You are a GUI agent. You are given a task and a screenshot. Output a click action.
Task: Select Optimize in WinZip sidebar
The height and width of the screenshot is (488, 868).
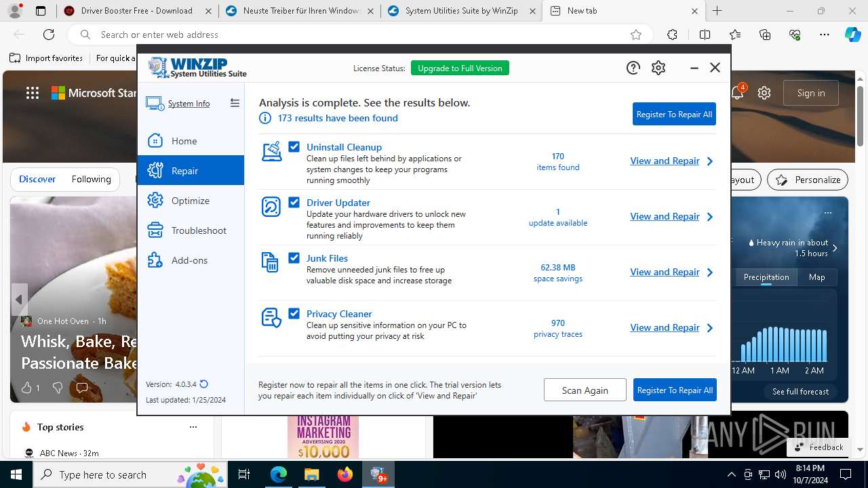[x=191, y=201]
